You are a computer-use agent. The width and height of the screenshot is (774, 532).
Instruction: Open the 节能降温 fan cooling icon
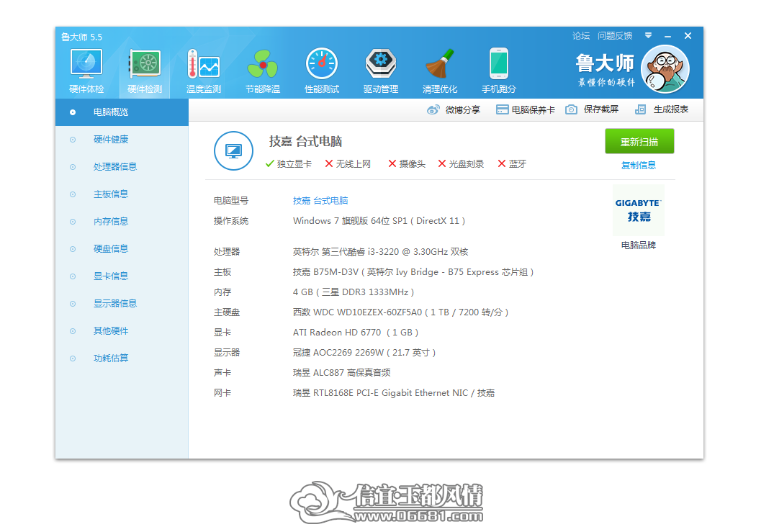[x=263, y=71]
